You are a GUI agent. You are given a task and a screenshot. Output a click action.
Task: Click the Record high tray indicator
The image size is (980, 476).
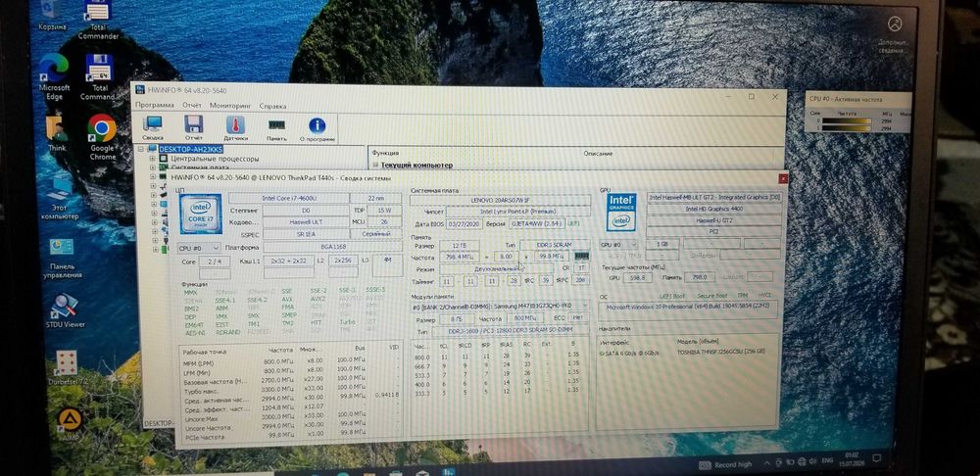pyautogui.click(x=725, y=465)
